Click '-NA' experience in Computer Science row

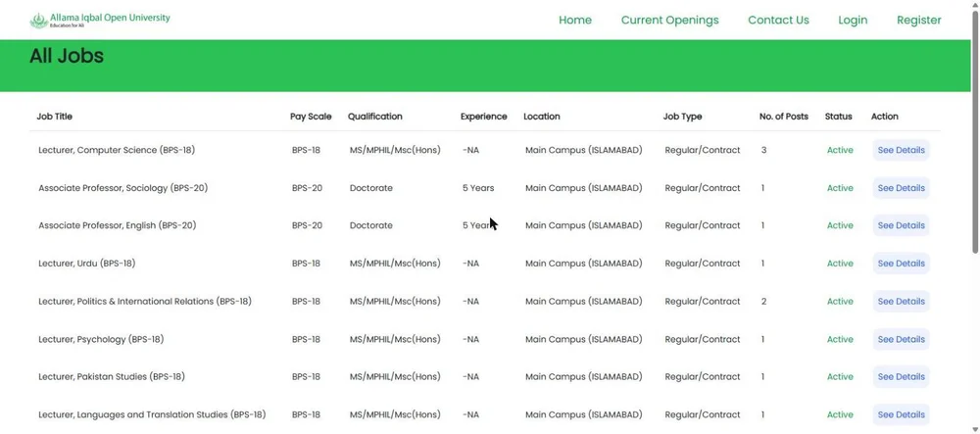(470, 150)
